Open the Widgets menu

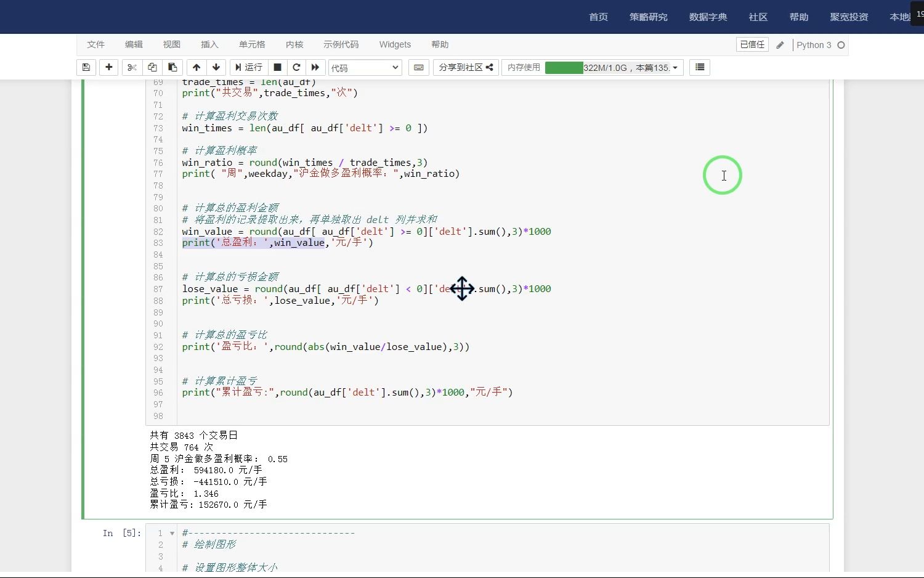(x=395, y=44)
